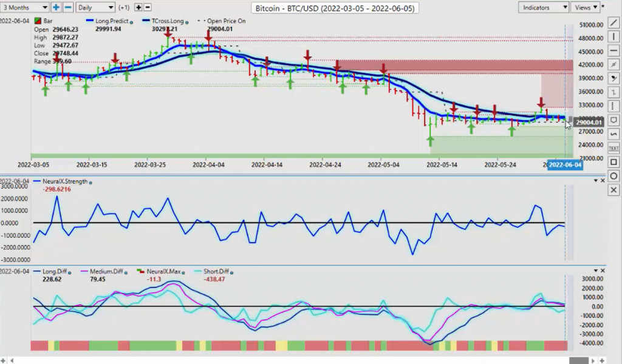Close the NeuralX.Strength indicator panel
622x364 pixels.
coord(603,181)
